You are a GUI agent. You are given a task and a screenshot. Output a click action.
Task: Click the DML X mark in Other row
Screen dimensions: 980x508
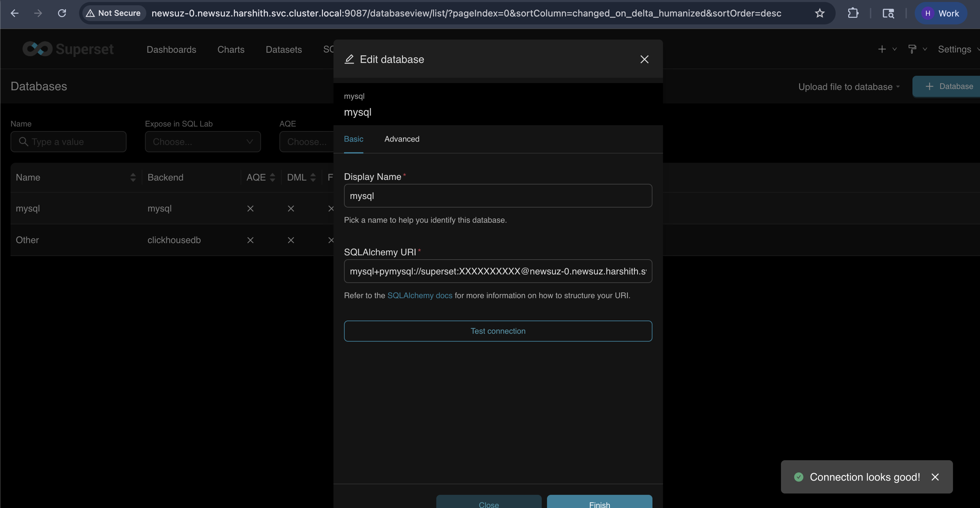click(291, 240)
